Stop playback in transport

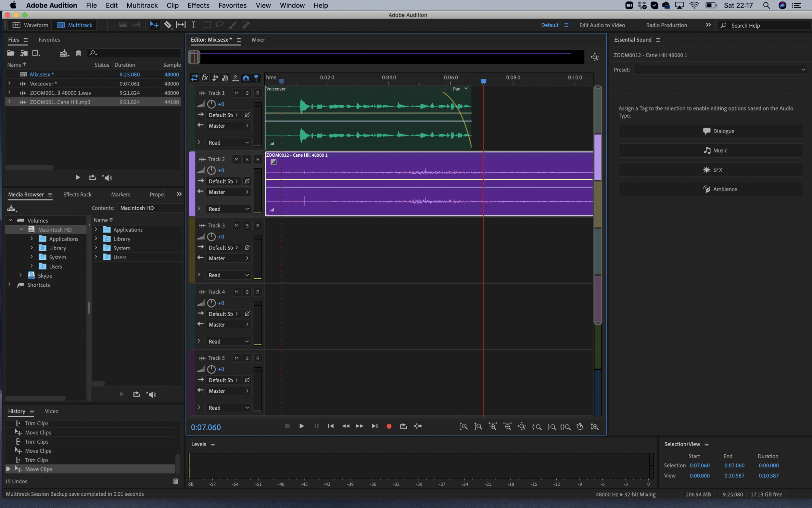point(287,426)
